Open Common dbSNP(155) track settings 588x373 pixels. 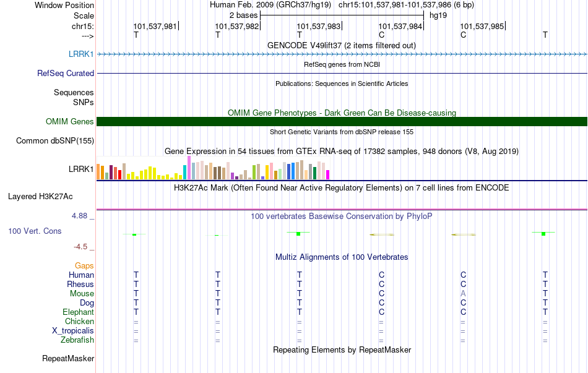[x=54, y=140]
